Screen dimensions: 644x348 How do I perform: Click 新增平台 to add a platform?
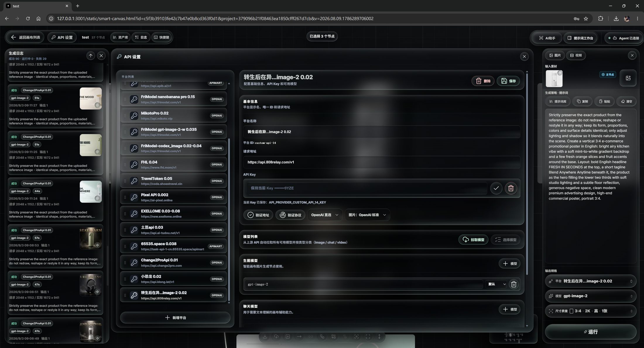(175, 318)
